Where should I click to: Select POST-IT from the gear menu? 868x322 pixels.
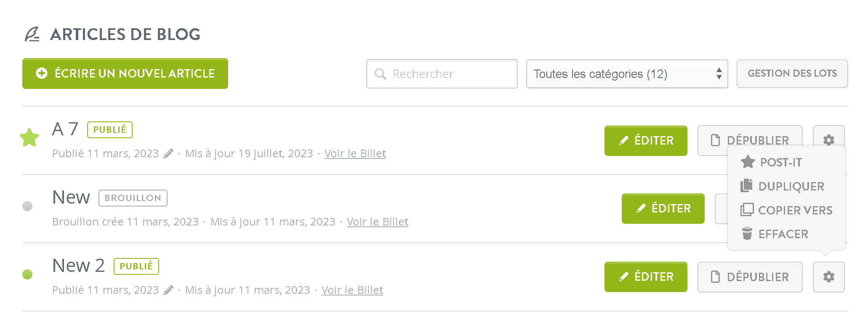[x=772, y=162]
